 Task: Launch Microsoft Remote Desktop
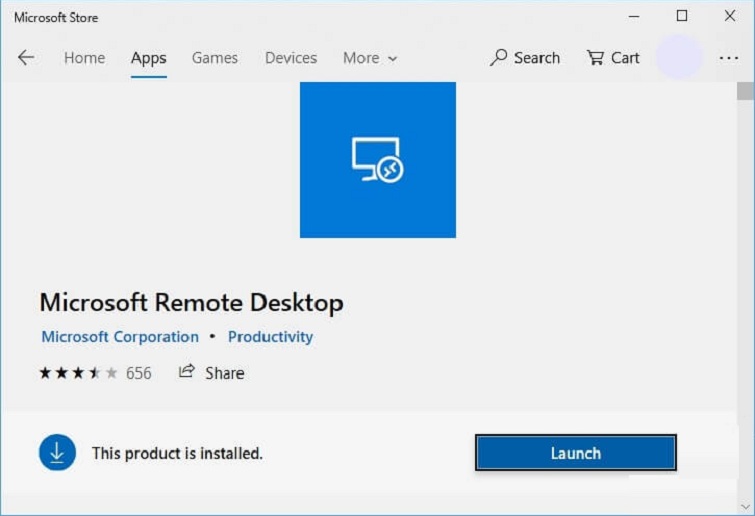[575, 452]
